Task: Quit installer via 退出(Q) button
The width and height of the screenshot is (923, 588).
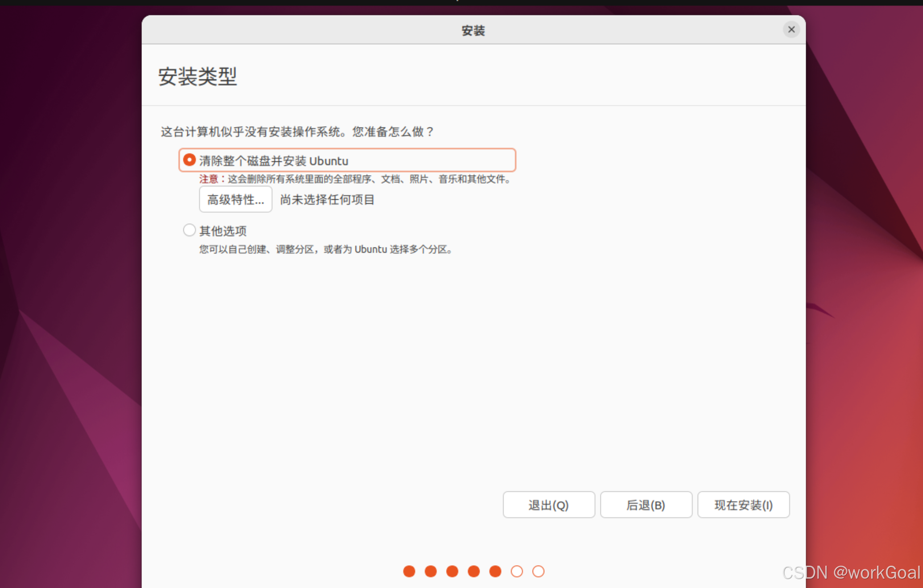Action: [549, 505]
